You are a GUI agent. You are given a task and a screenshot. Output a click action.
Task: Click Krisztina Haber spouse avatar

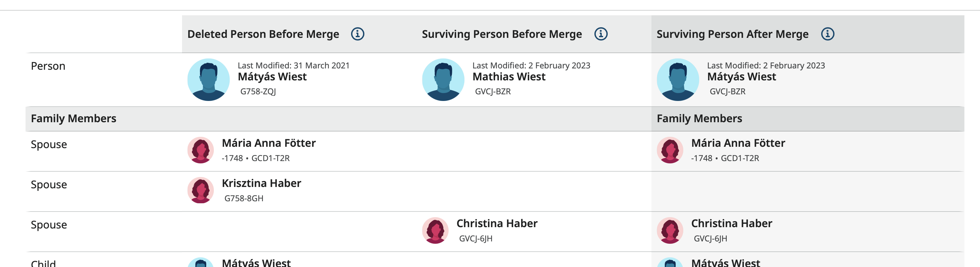[x=201, y=190]
